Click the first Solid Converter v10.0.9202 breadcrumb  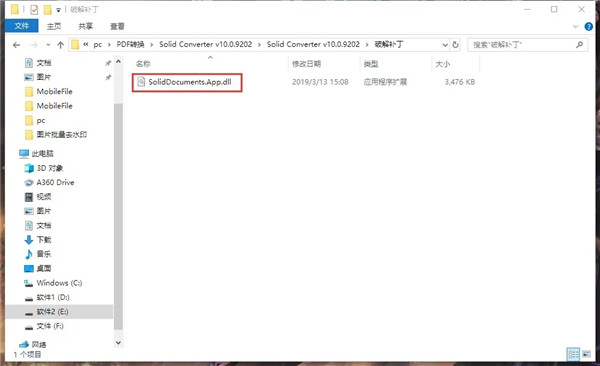pyautogui.click(x=205, y=45)
